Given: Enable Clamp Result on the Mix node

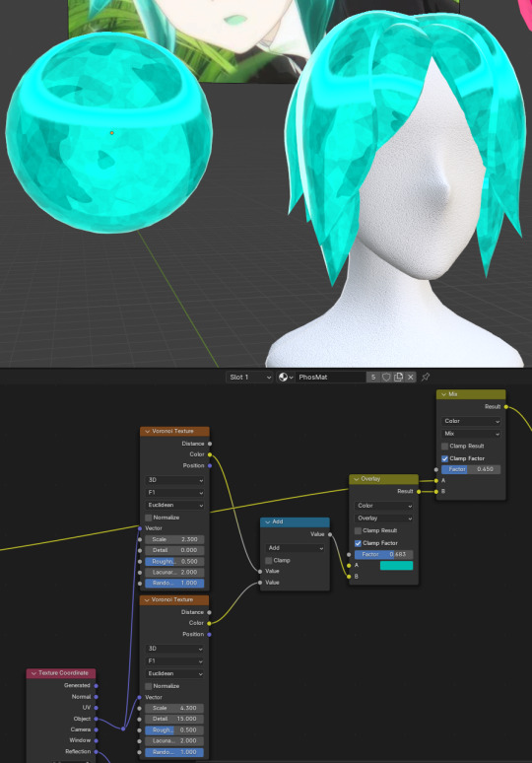Looking at the screenshot, I should tap(444, 447).
